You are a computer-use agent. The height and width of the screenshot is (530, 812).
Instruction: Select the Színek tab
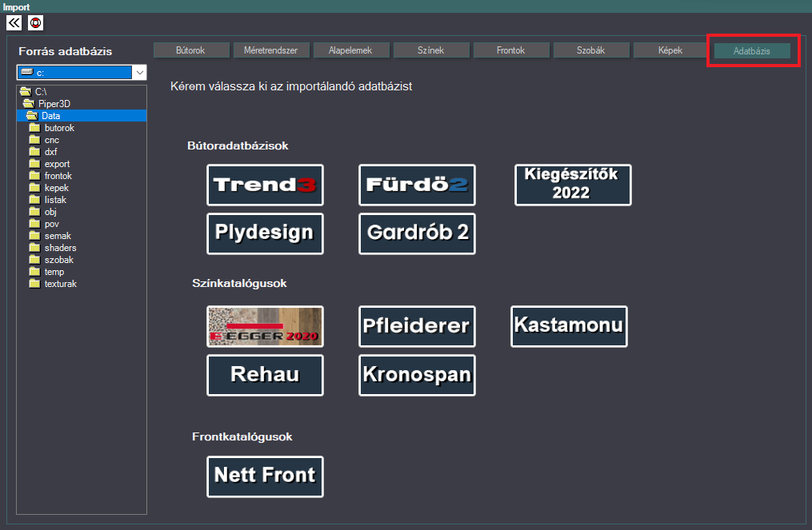pos(431,50)
